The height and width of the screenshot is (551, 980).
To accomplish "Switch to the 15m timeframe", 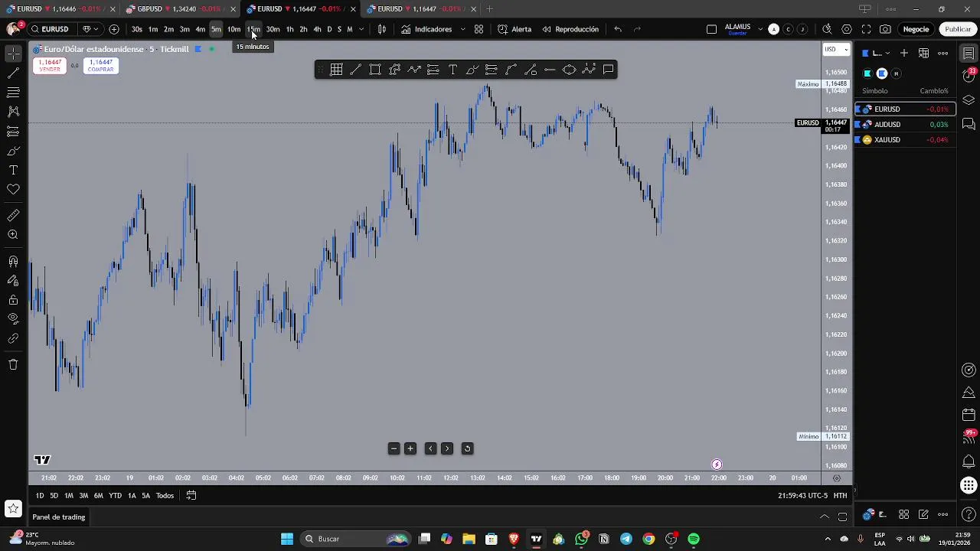I will 253,29.
